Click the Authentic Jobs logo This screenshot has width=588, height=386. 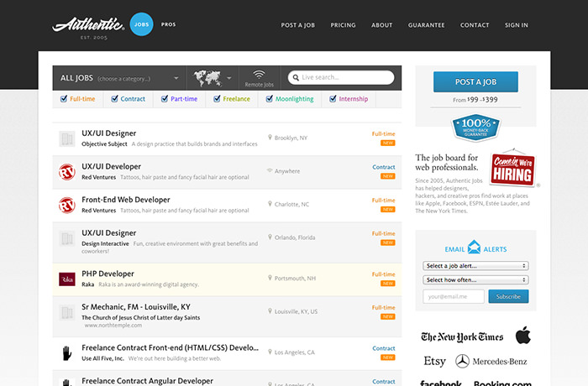pyautogui.click(x=88, y=25)
